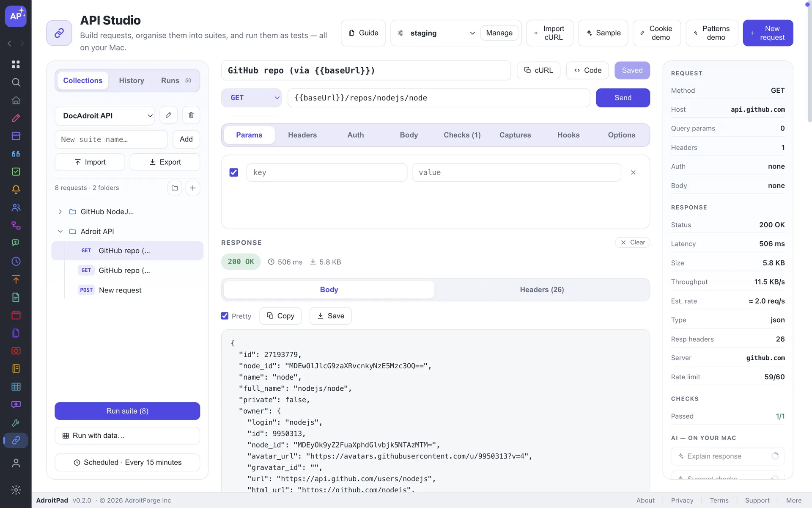Open the wrench tools icon in sidebar

click(x=16, y=422)
